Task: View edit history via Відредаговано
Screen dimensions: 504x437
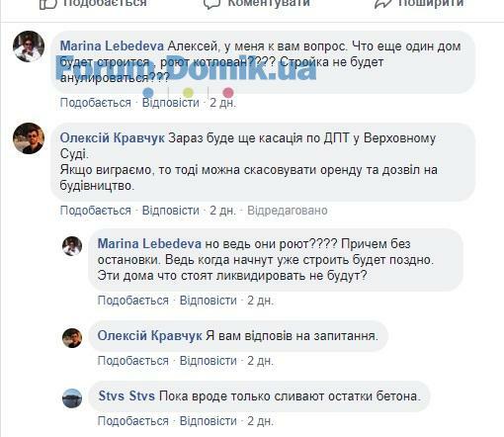Action: (x=288, y=211)
